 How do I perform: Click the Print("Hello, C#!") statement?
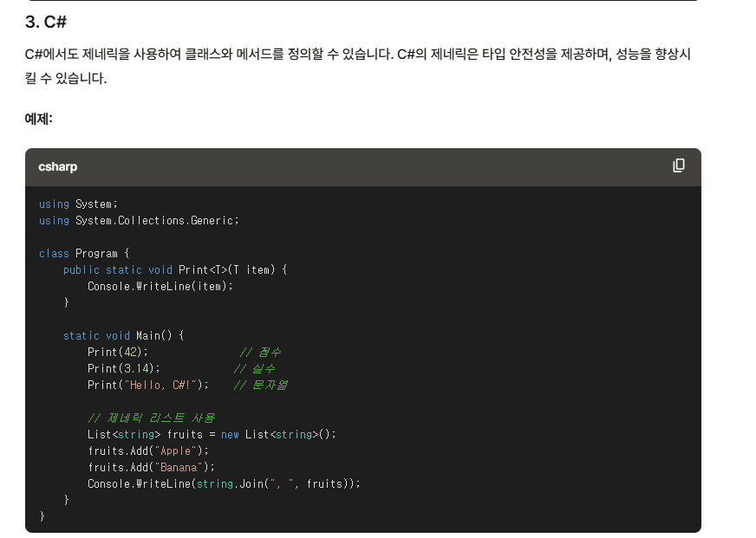148,385
